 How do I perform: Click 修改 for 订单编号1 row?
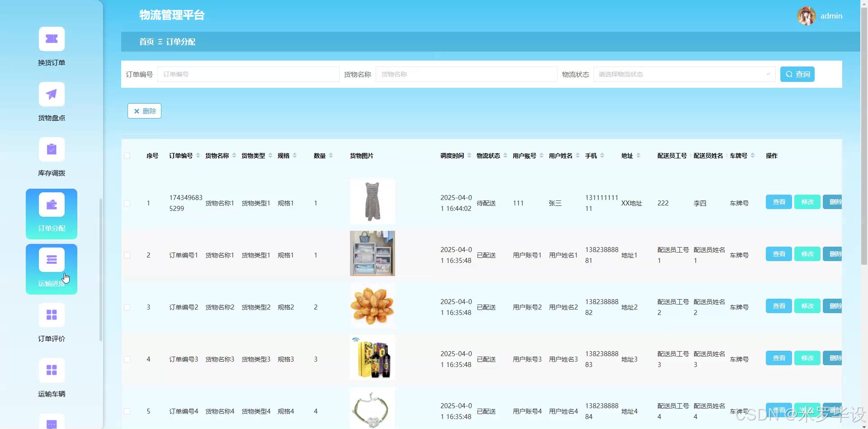pos(807,254)
